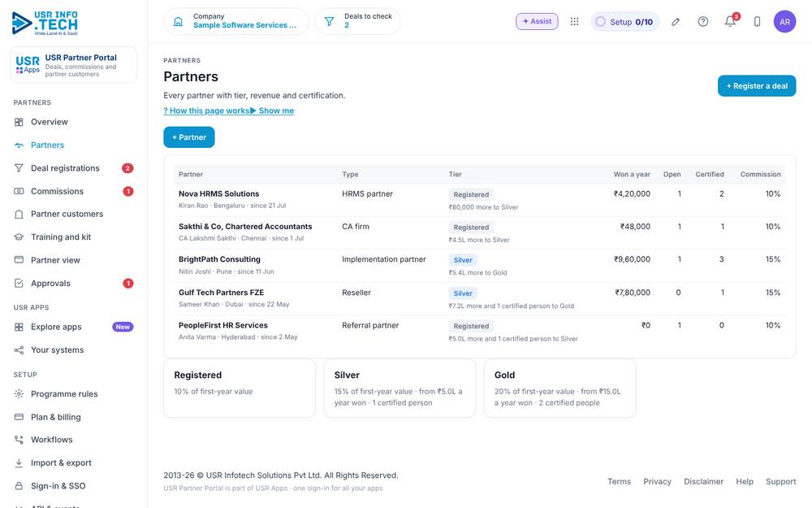Click the Workflows branch icon
812x508 pixels.
(19, 440)
